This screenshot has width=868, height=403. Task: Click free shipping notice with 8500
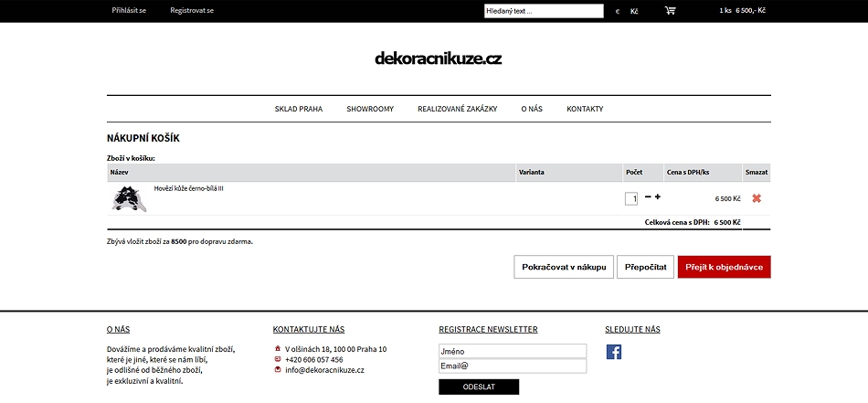(x=180, y=241)
